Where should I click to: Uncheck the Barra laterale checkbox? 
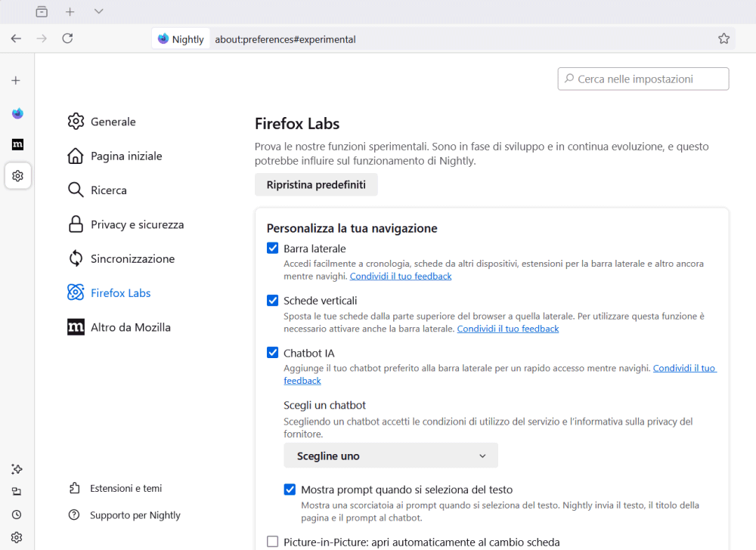tap(273, 249)
